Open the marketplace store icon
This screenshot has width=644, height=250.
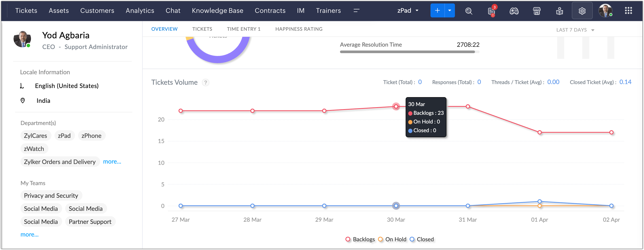point(536,11)
